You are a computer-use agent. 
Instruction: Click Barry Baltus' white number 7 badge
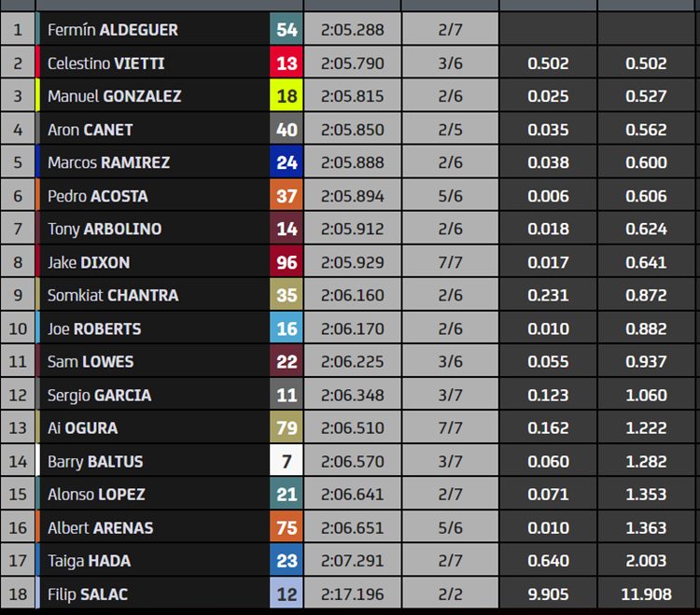[287, 461]
